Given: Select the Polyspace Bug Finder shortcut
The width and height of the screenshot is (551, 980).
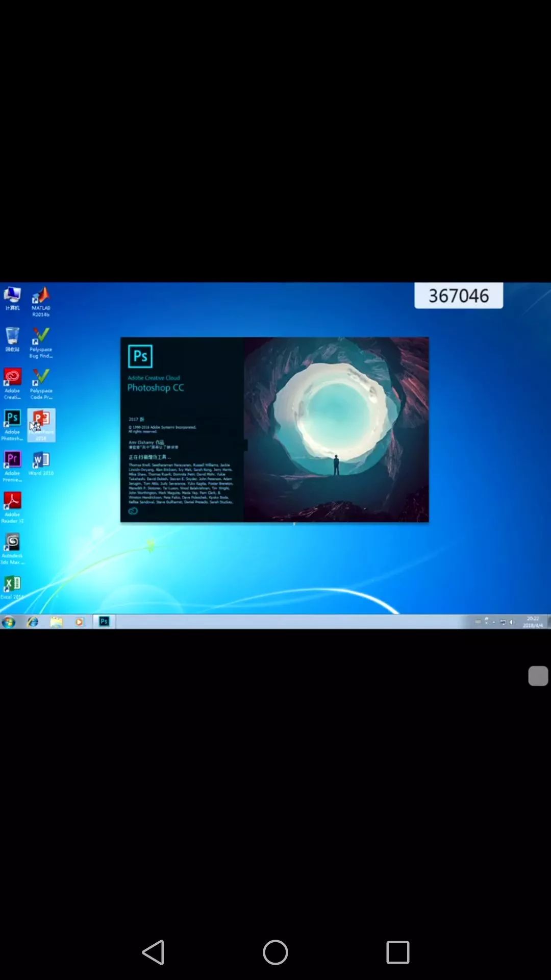Looking at the screenshot, I should click(x=41, y=343).
